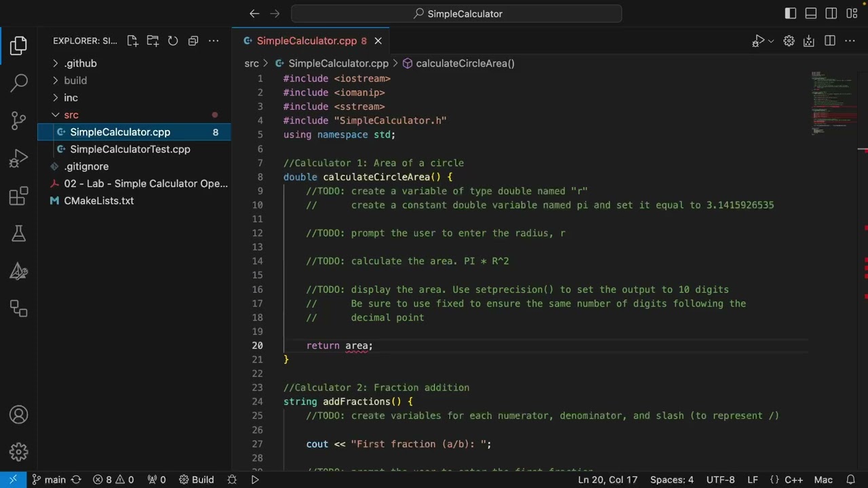
Task: Open the Run and Debug view
Action: (19, 159)
